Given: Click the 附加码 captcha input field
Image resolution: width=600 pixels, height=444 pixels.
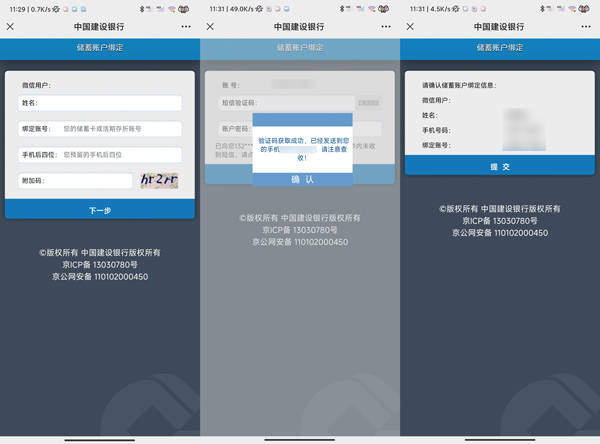Looking at the screenshot, I should (90, 181).
